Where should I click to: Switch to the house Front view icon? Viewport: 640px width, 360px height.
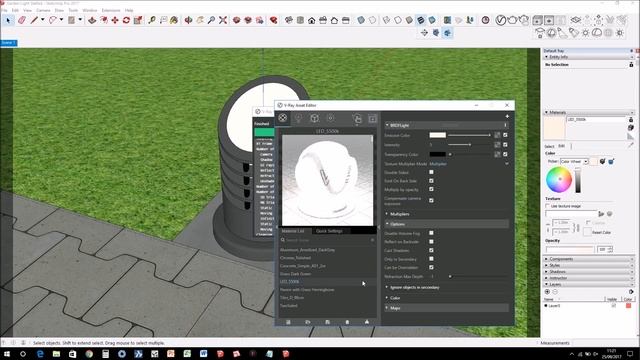pos(311,20)
